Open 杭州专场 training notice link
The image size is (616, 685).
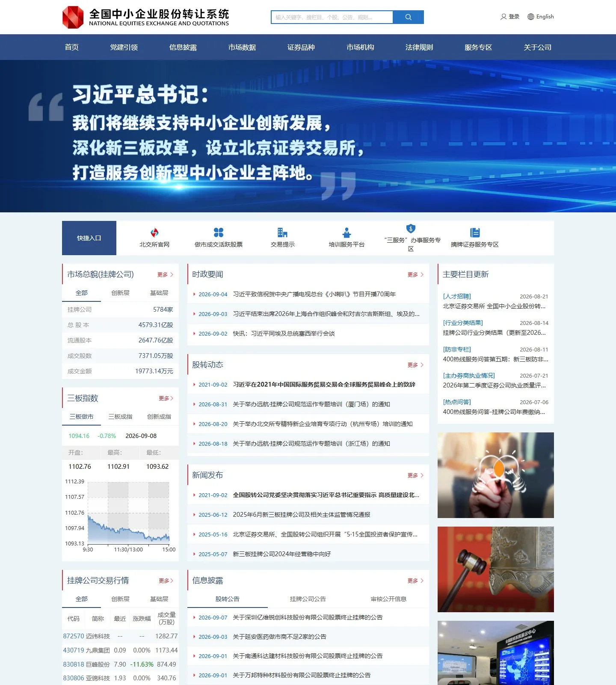point(323,424)
